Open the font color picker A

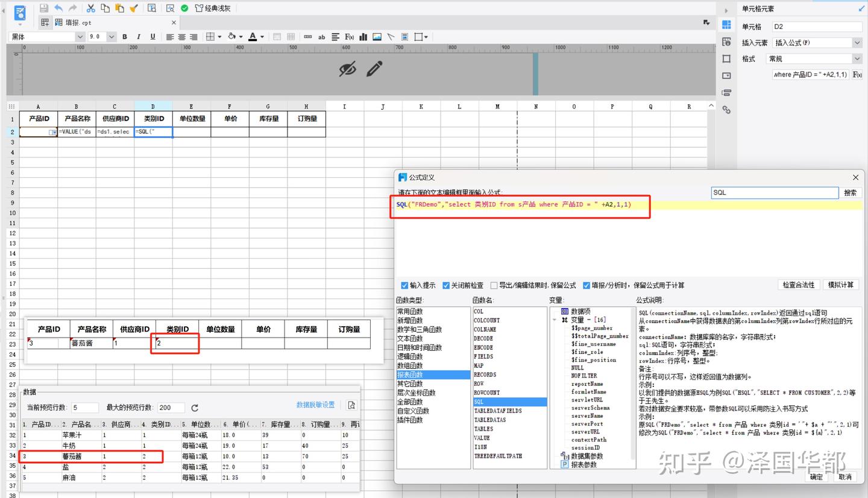(x=253, y=37)
